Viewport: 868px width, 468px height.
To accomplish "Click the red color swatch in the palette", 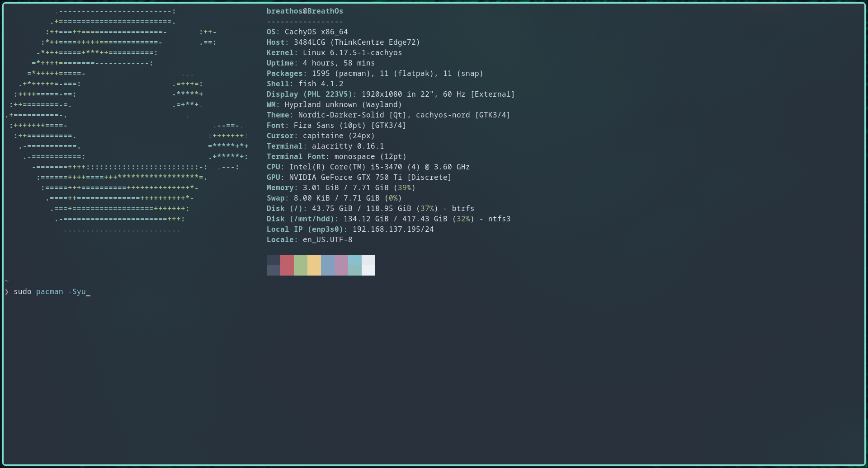I will [x=287, y=265].
